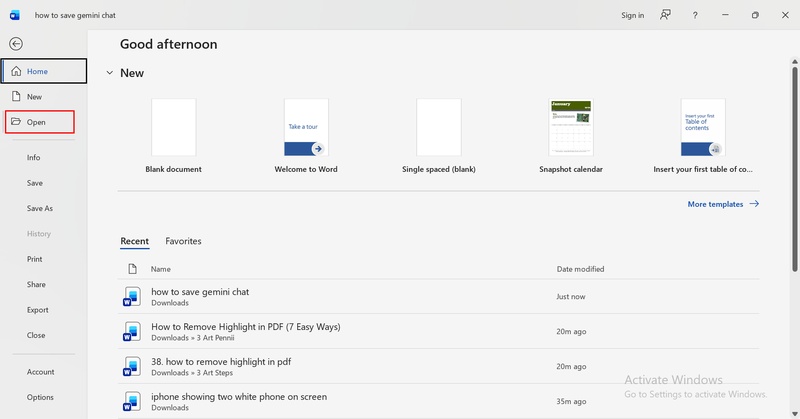Open the Export menu item
This screenshot has height=419, width=800.
(x=38, y=310)
